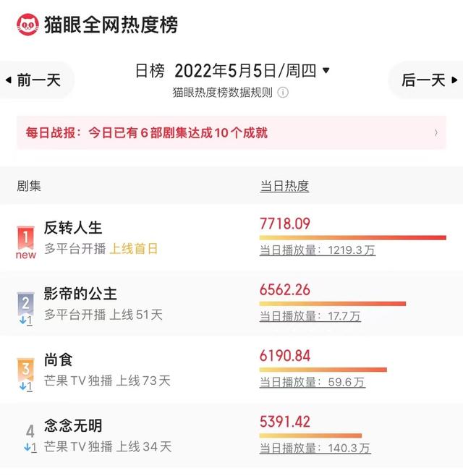Open the heat ranking rules info icon

click(x=283, y=93)
